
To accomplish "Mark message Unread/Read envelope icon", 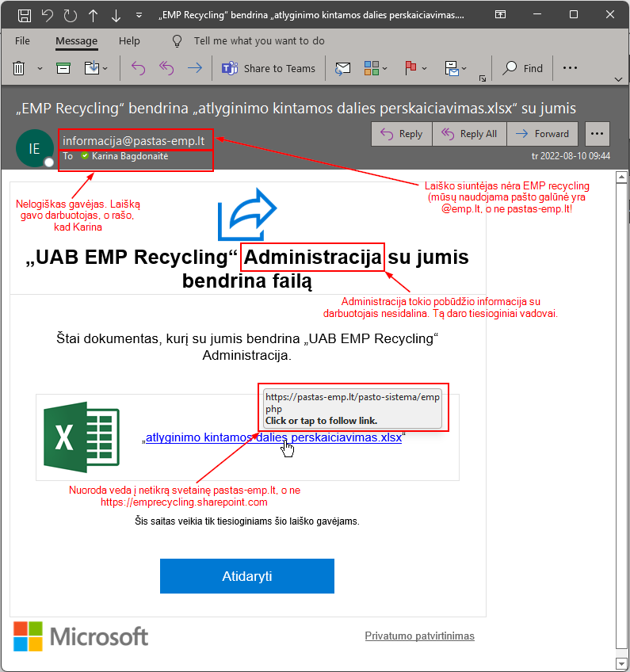I will [x=342, y=68].
